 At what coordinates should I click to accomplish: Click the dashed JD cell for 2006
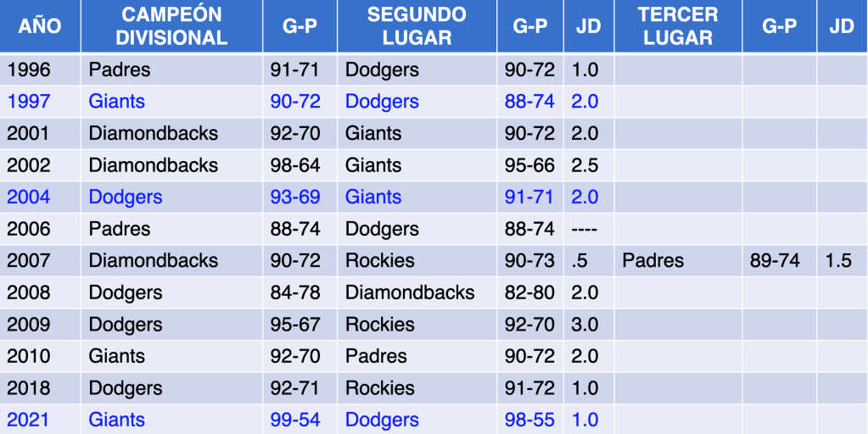(x=586, y=229)
